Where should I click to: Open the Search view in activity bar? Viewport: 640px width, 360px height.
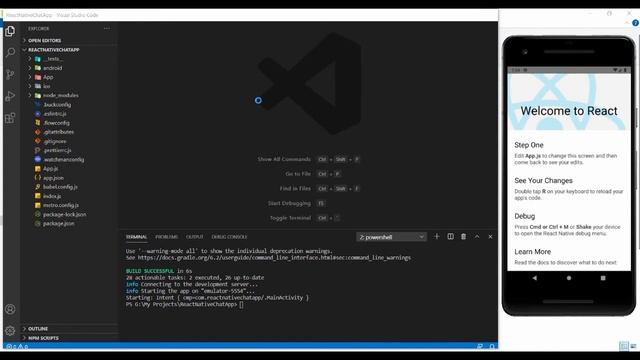[10, 52]
